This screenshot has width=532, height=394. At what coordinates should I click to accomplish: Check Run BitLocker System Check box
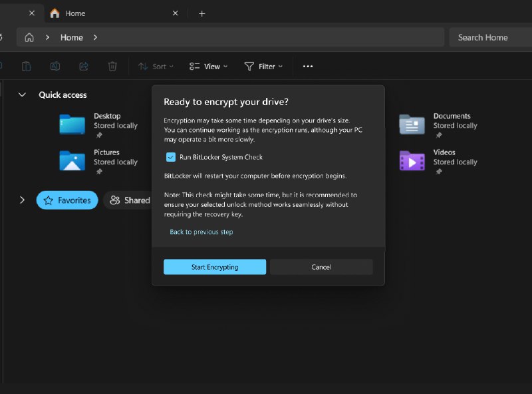click(x=171, y=157)
